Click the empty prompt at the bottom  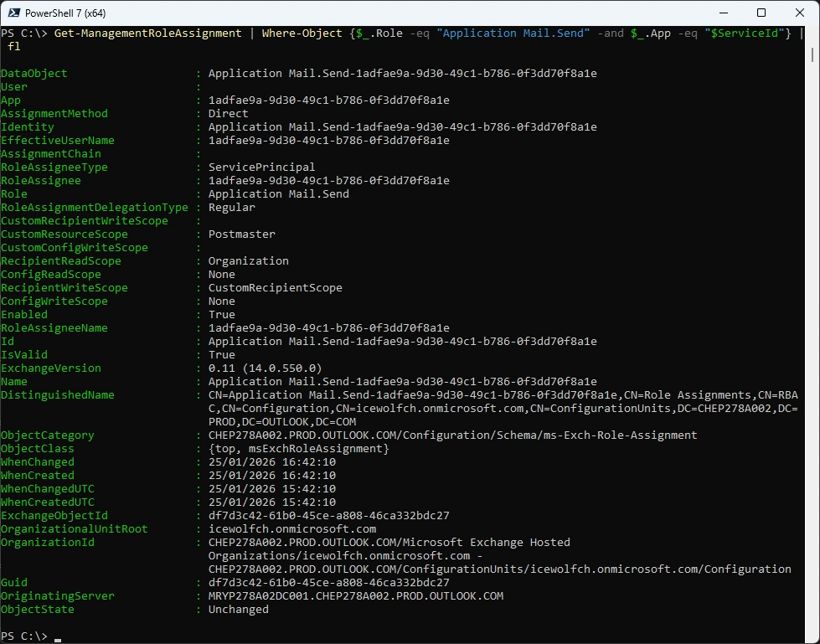pos(57,636)
